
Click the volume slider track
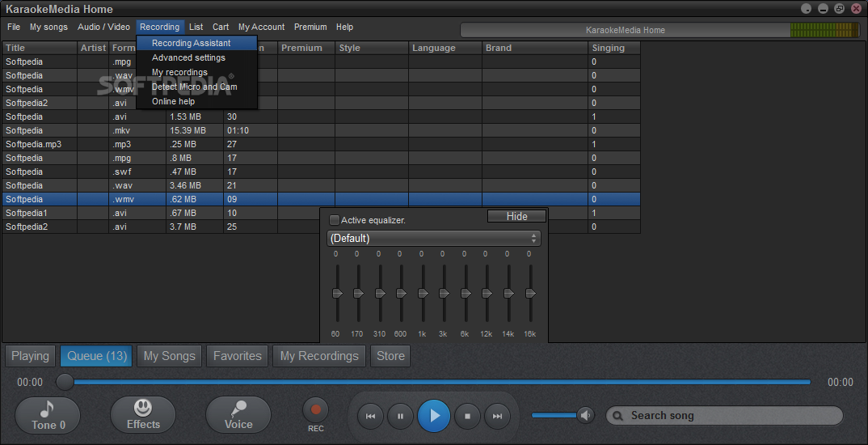click(x=554, y=415)
